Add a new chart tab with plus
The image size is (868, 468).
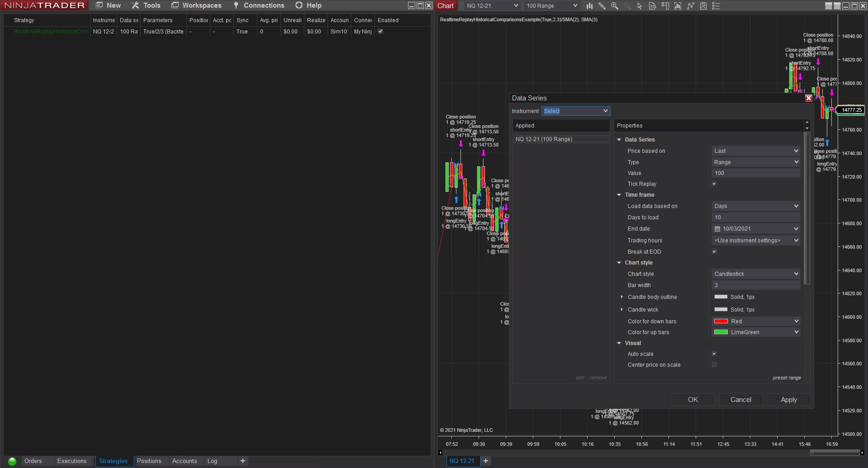[x=486, y=461]
